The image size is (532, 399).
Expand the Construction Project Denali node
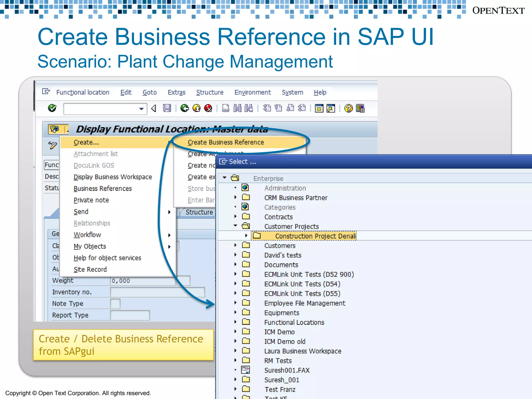point(246,236)
